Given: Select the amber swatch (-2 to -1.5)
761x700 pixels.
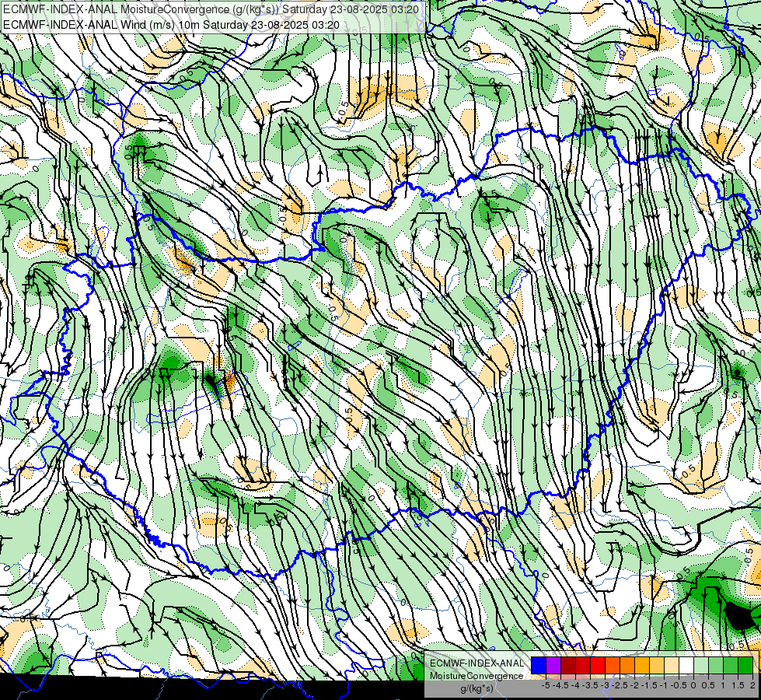Looking at the screenshot, I should [x=642, y=666].
